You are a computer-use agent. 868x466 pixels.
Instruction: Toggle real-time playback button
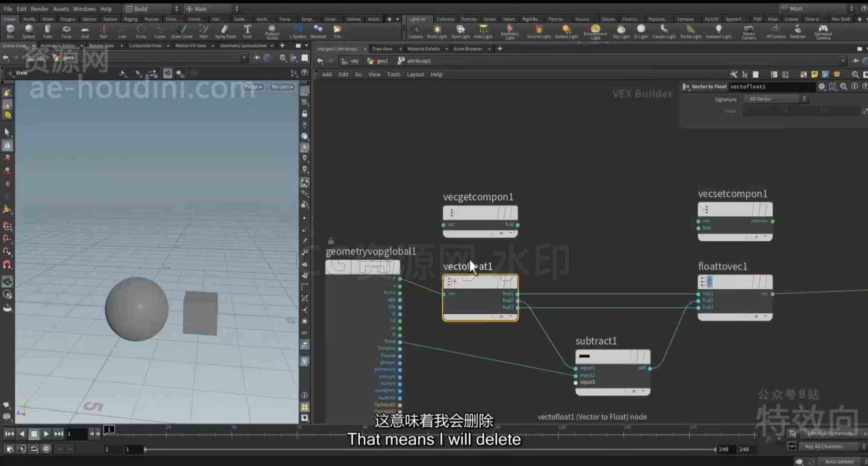click(46, 449)
